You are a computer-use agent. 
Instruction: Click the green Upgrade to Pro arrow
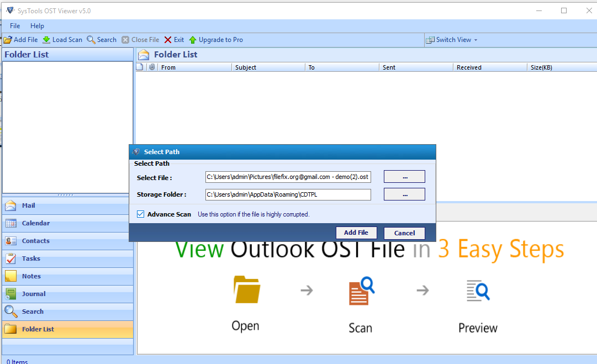(193, 40)
